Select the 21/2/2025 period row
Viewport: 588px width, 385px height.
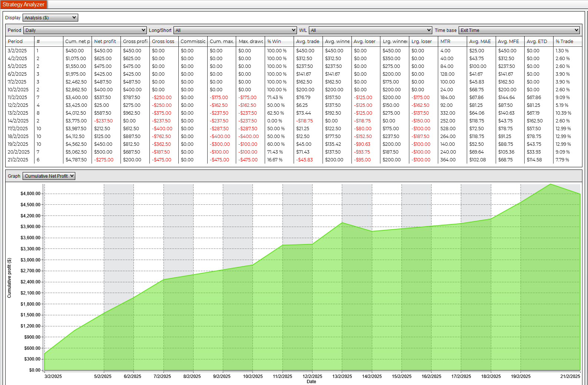[x=18, y=160]
